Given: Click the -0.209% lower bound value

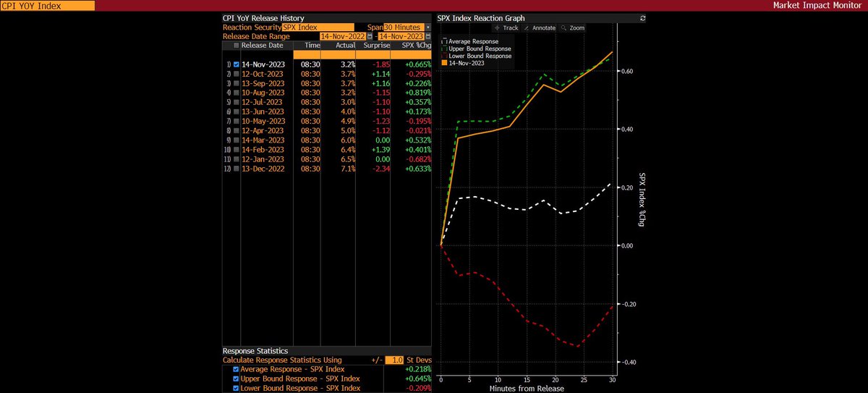Looking at the screenshot, I should click(417, 388).
